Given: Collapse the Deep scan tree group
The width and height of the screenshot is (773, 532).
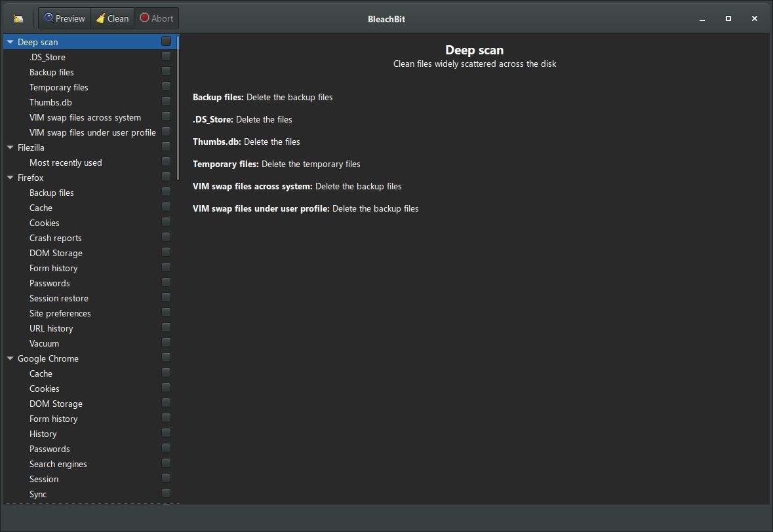Looking at the screenshot, I should pos(10,42).
